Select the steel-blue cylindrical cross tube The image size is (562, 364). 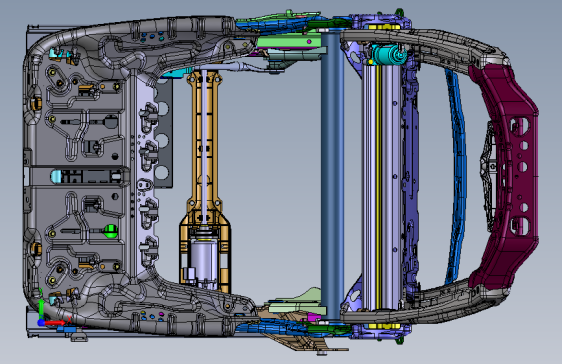point(332,174)
